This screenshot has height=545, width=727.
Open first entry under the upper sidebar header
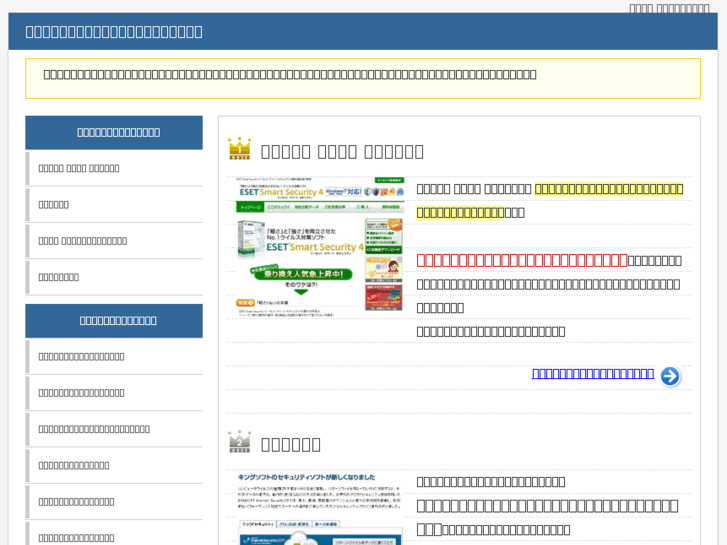(x=114, y=168)
